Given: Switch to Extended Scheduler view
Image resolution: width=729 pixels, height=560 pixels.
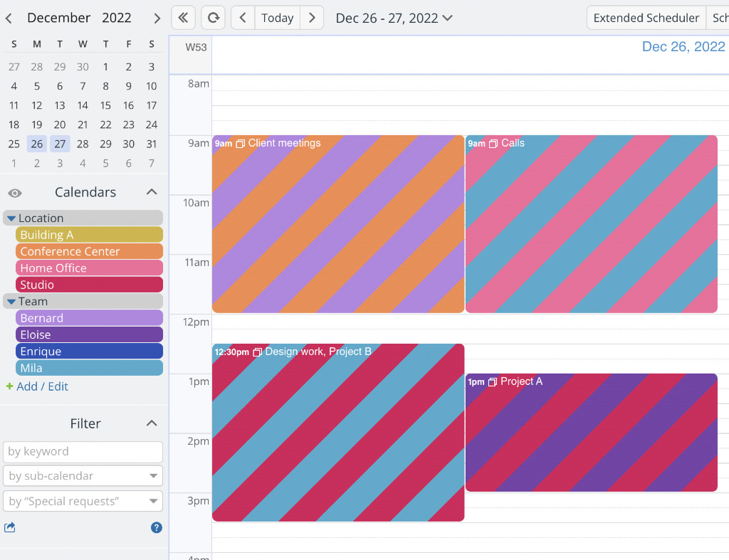Looking at the screenshot, I should pos(646,18).
